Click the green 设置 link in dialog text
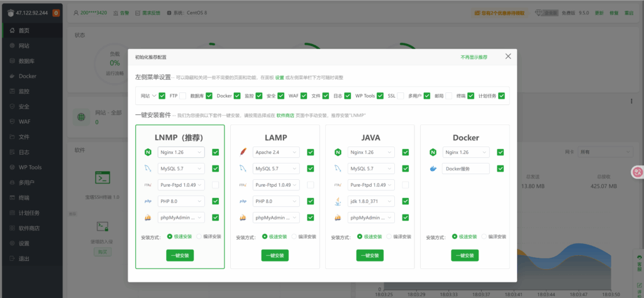The image size is (644, 298). tap(280, 77)
